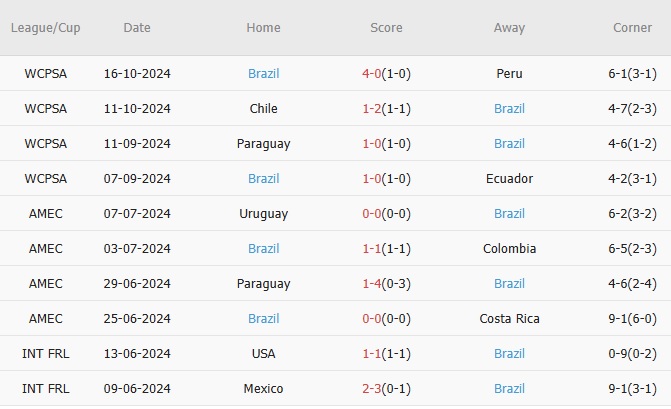Open the Mexico team link
671x409 pixels.
(x=264, y=389)
